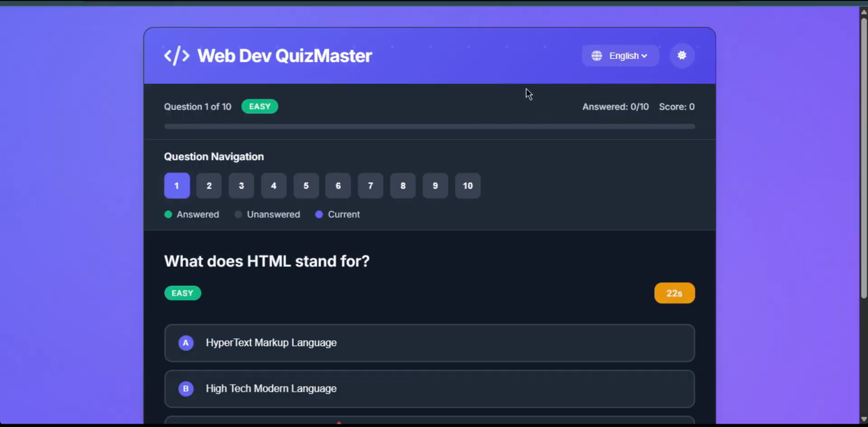Click the </> logo icon in the header

[176, 55]
